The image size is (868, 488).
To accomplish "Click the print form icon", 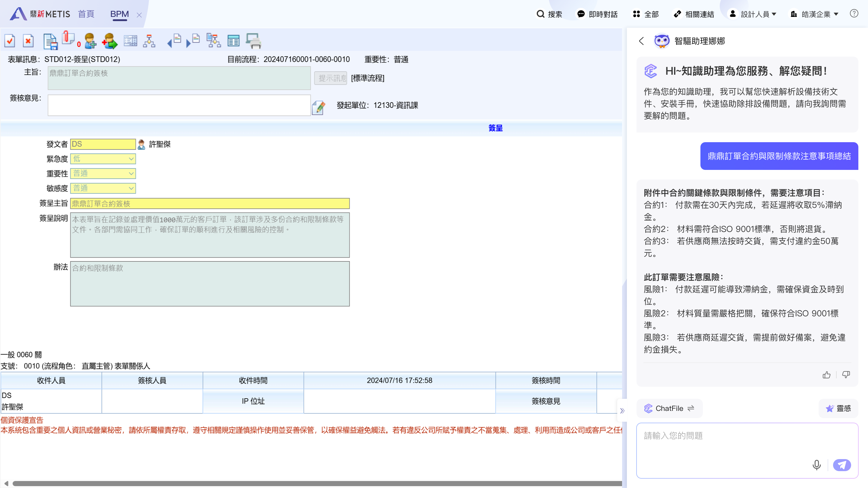I will pos(254,41).
